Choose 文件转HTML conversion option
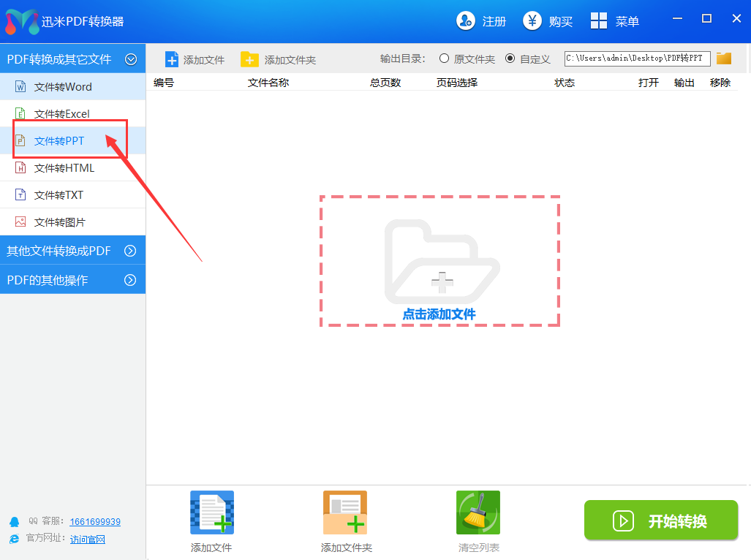 pos(64,168)
